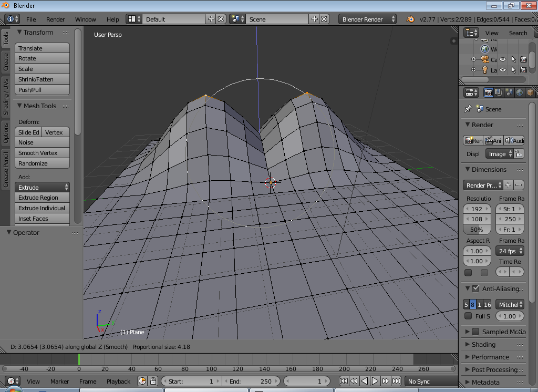Open the 24 fps frame rate dropdown
538x392 pixels.
[511, 251]
